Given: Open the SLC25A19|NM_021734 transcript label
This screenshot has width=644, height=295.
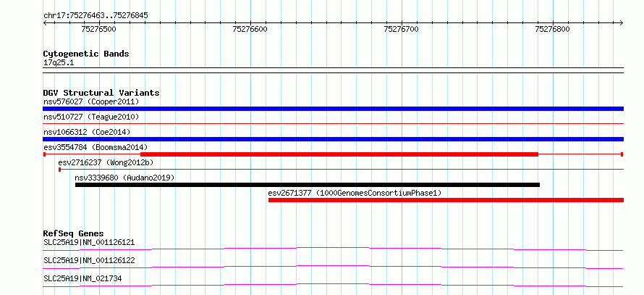Looking at the screenshot, I should point(82,278).
